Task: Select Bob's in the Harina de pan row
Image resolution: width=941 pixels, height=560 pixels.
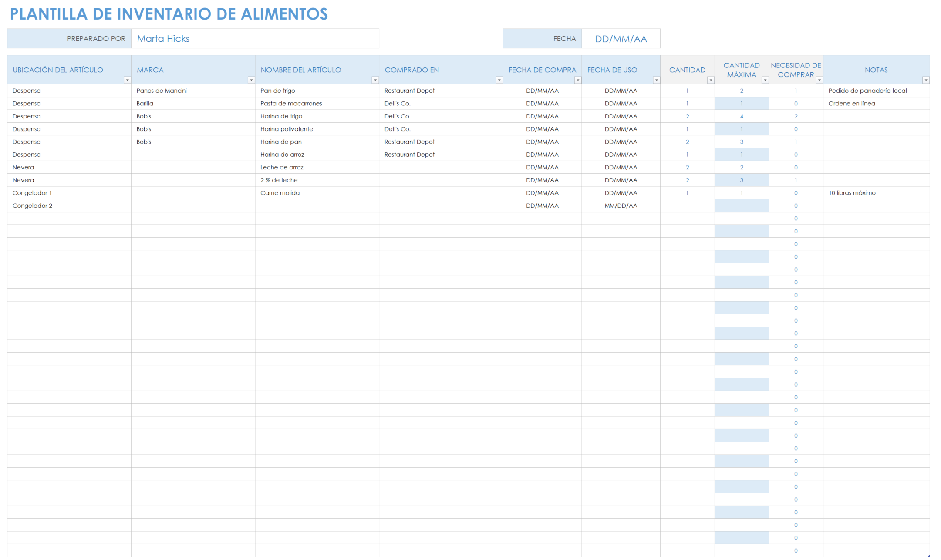Action: [x=193, y=142]
